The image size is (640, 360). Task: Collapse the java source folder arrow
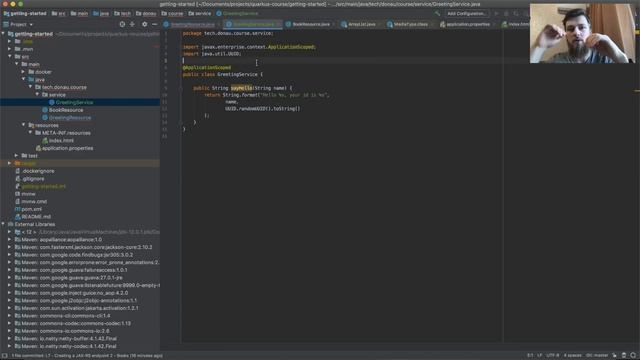(x=24, y=80)
